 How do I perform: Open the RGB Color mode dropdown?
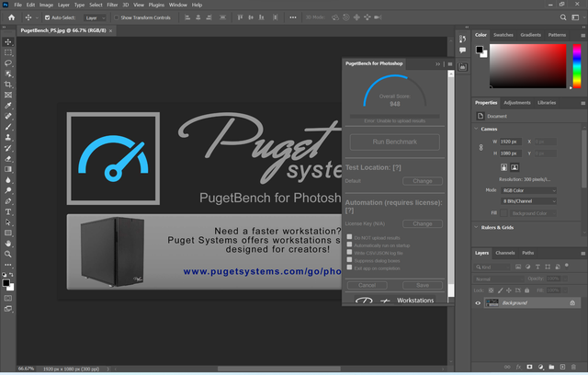coord(529,190)
